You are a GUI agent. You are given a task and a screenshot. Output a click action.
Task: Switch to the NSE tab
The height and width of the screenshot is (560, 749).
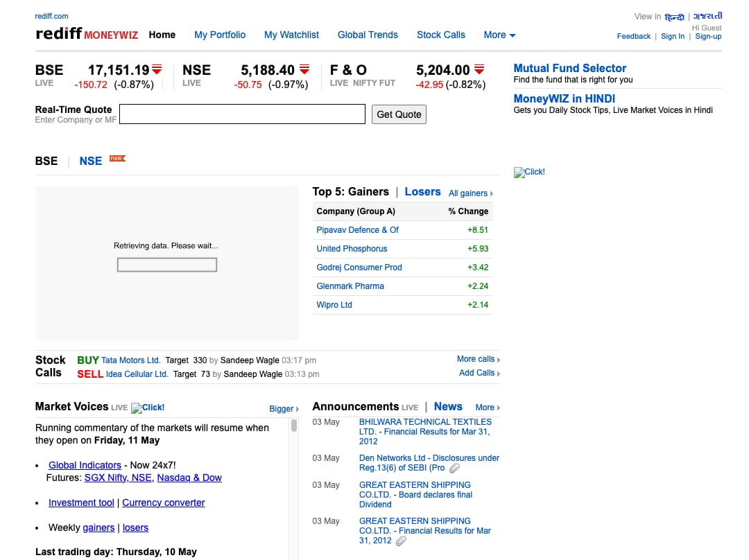click(91, 161)
